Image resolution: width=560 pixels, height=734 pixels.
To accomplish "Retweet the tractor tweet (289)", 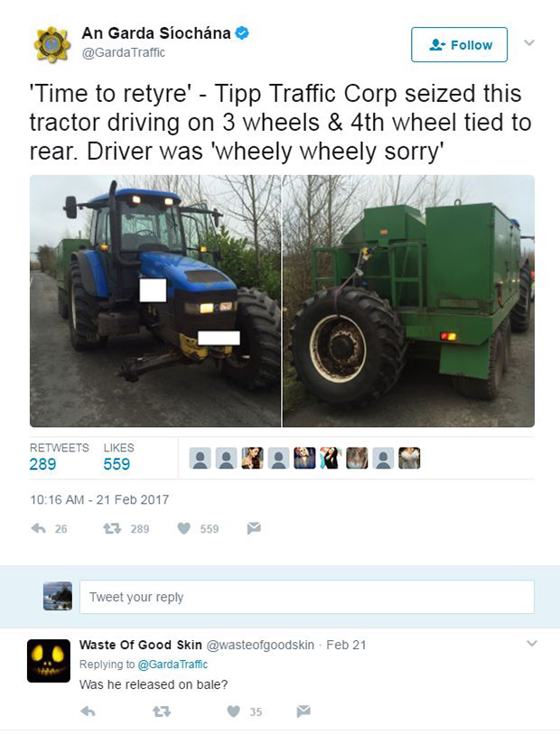I will pos(112,528).
